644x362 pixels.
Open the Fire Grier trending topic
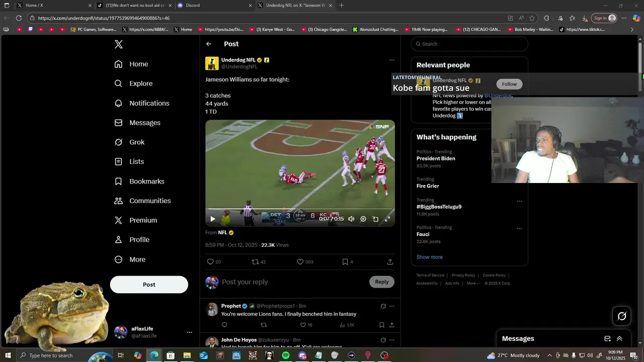428,186
